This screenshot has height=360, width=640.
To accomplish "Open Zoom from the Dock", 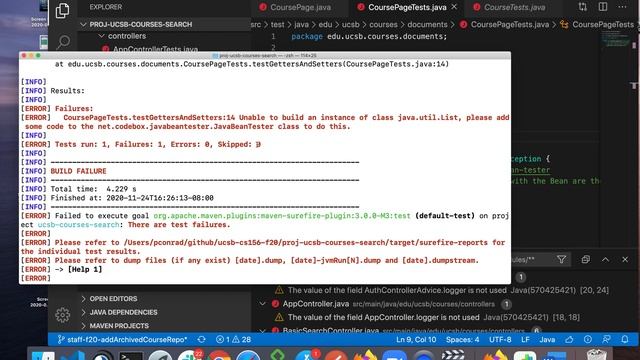I will (394, 356).
